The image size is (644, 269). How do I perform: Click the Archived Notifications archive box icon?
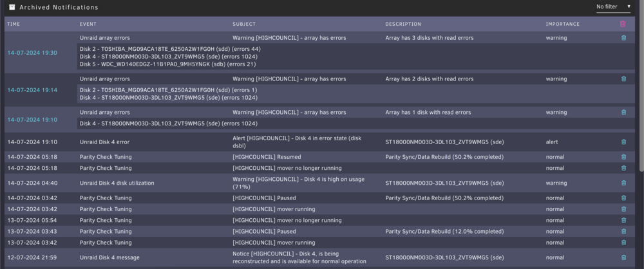(12, 7)
